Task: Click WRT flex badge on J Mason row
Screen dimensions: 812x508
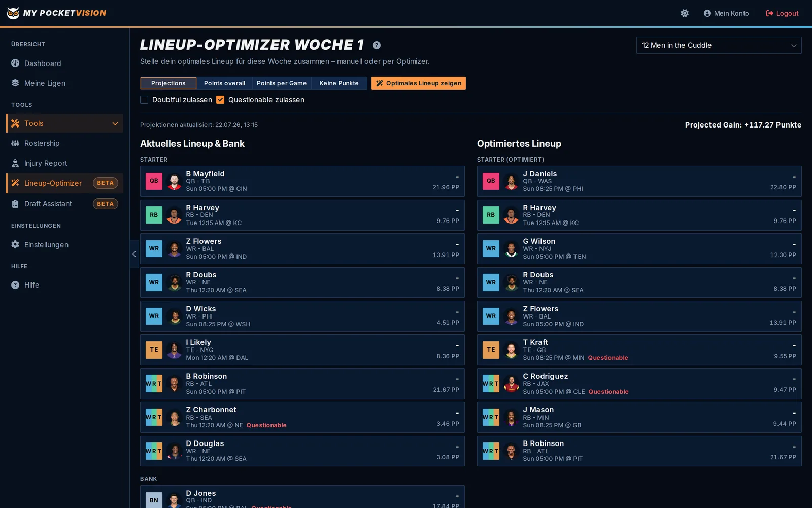Action: [491, 417]
